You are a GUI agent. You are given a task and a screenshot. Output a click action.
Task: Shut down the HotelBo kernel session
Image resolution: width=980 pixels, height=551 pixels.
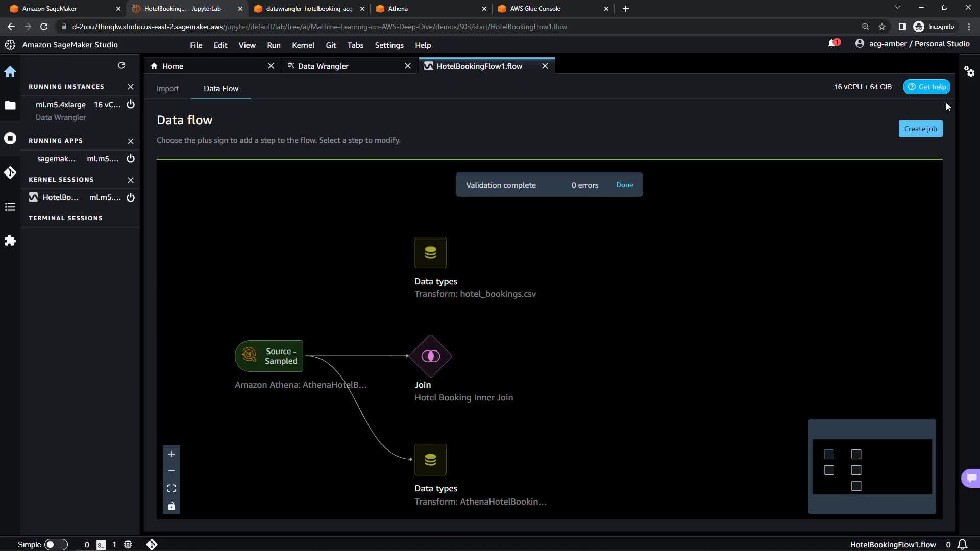pos(131,197)
